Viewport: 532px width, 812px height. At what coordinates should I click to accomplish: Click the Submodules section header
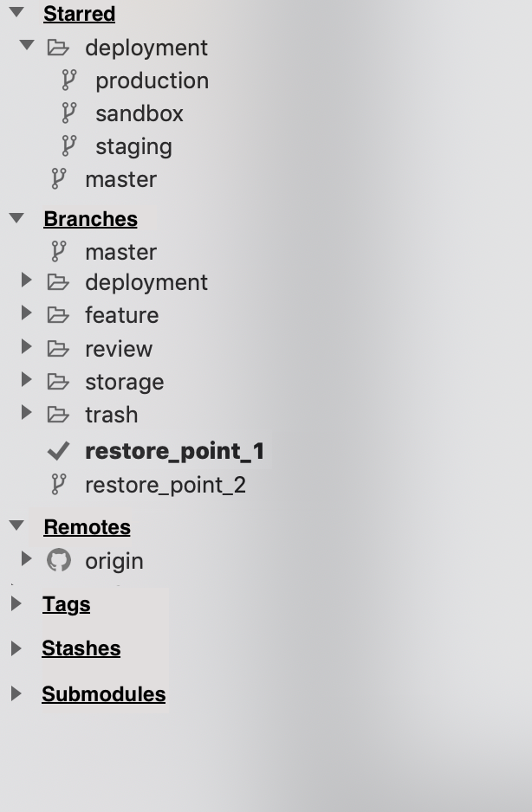click(103, 693)
